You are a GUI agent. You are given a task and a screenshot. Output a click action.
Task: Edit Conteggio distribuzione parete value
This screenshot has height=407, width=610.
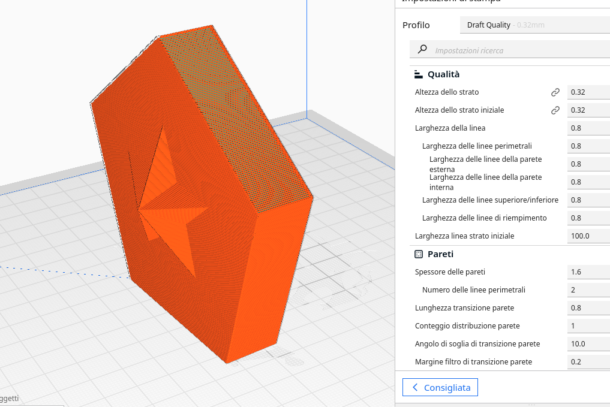click(589, 326)
